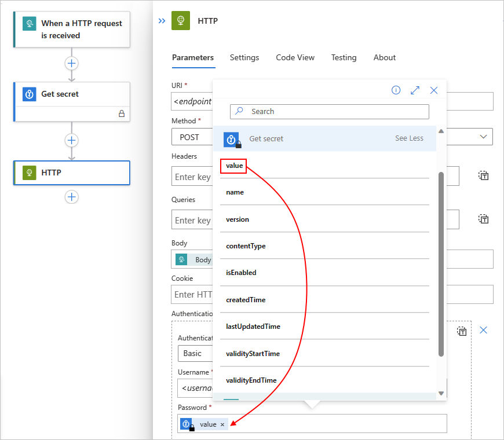
Task: Close the dynamic content picker popup
Action: click(433, 90)
